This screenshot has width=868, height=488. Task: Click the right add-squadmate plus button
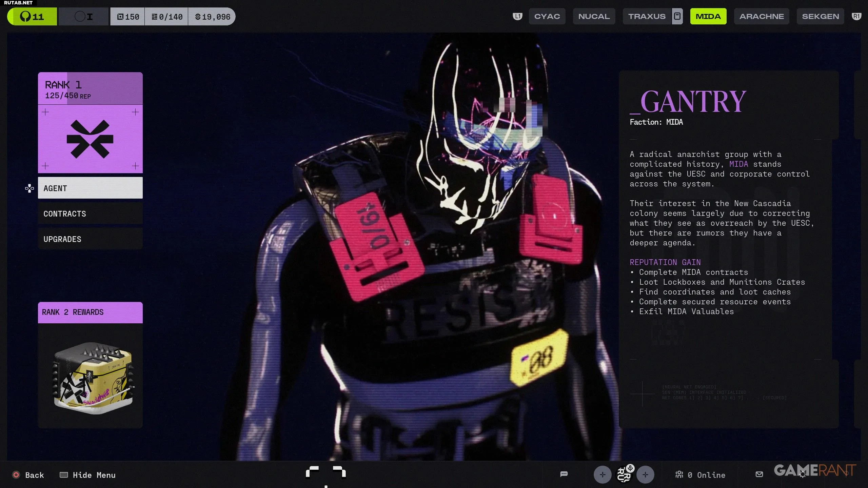[x=645, y=475]
